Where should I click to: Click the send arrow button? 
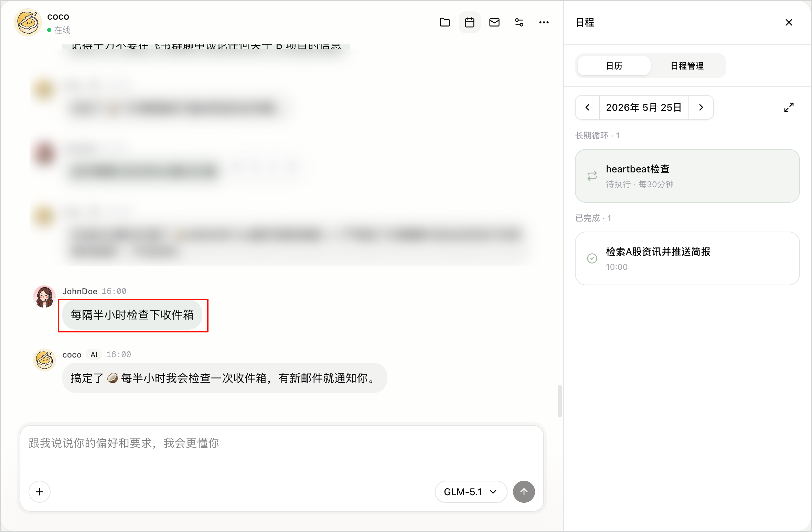pyautogui.click(x=524, y=492)
